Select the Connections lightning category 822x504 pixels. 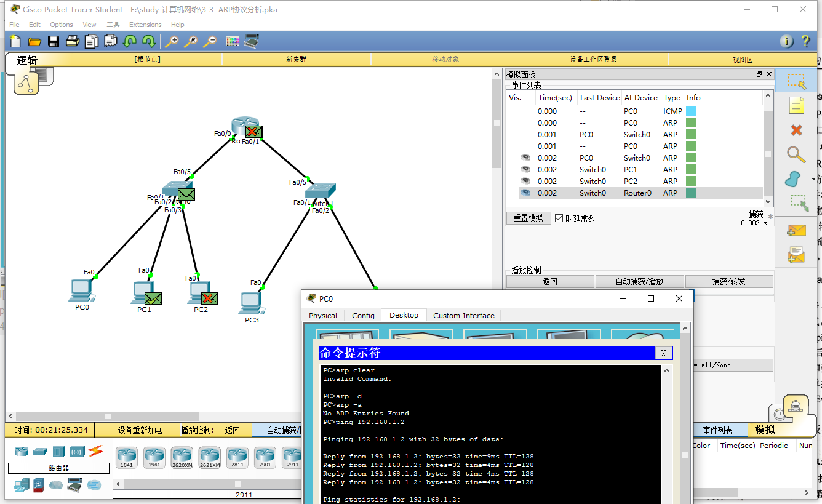(x=95, y=451)
